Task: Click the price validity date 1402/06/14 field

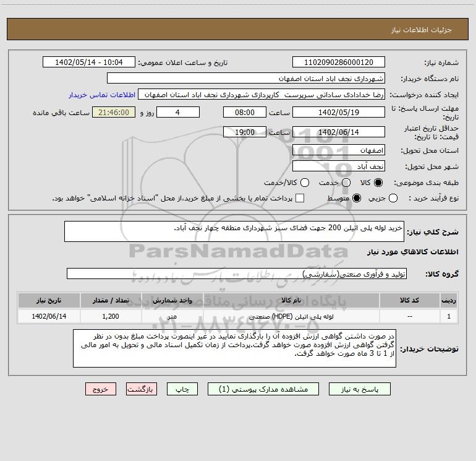Action: (339, 132)
